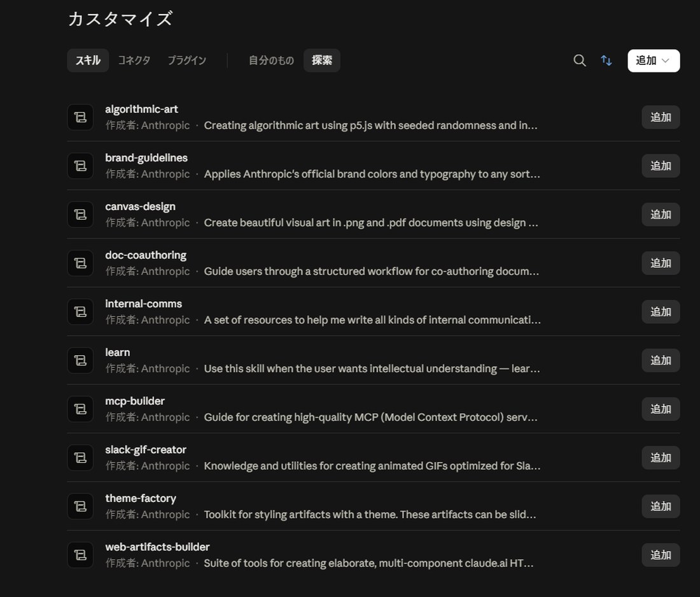
Task: Open the 追加 dropdown at top right
Action: pos(654,60)
